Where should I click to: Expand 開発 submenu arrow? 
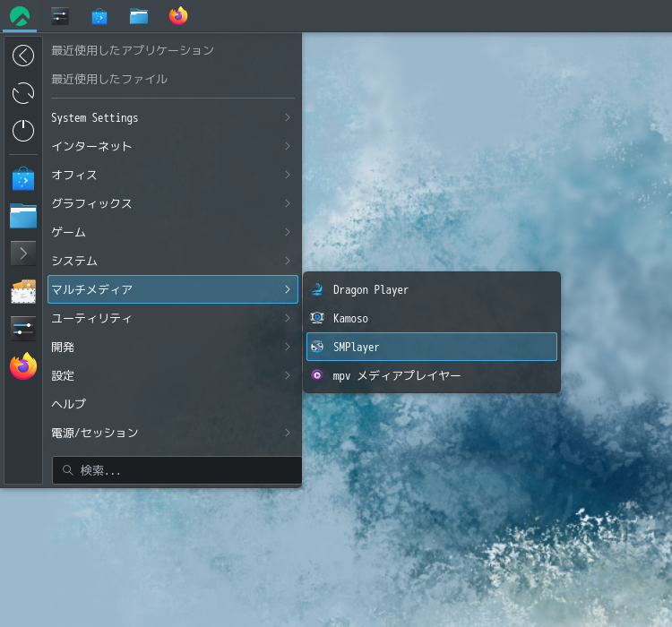click(288, 347)
